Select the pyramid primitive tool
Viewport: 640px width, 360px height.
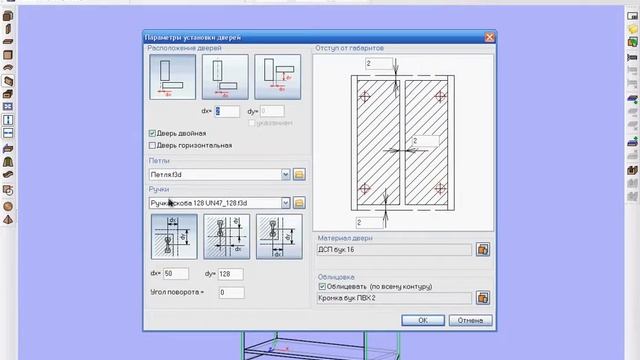pos(8,220)
